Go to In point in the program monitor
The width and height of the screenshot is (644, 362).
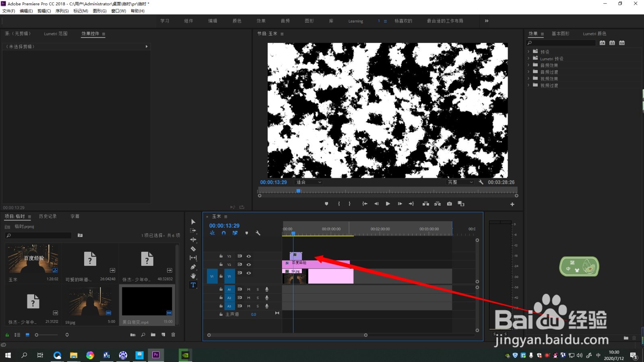point(365,204)
